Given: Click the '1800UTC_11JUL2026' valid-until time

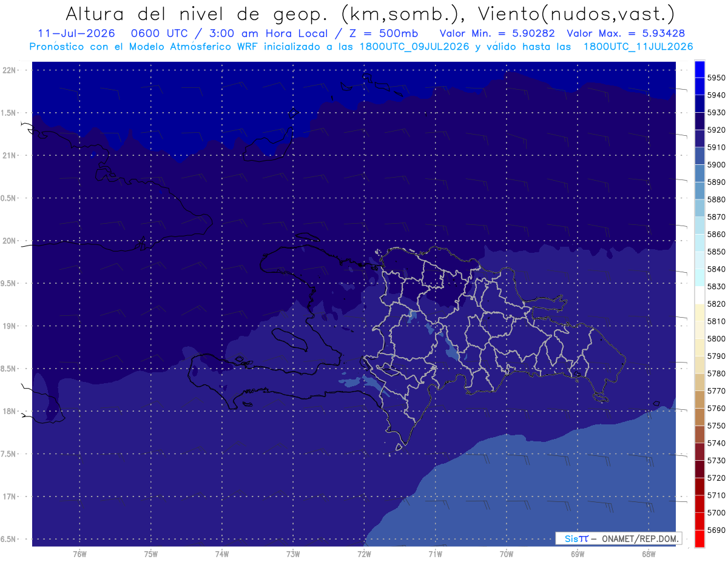Looking at the screenshot, I should [638, 47].
